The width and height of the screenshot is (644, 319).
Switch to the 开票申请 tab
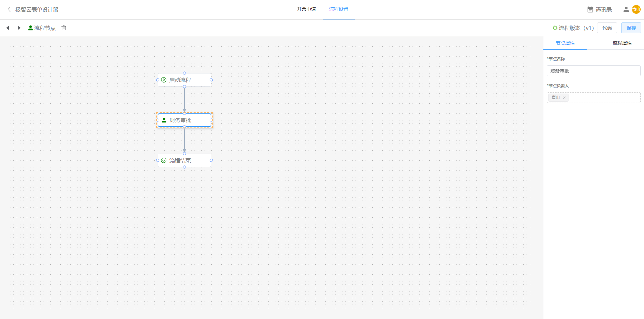(306, 9)
